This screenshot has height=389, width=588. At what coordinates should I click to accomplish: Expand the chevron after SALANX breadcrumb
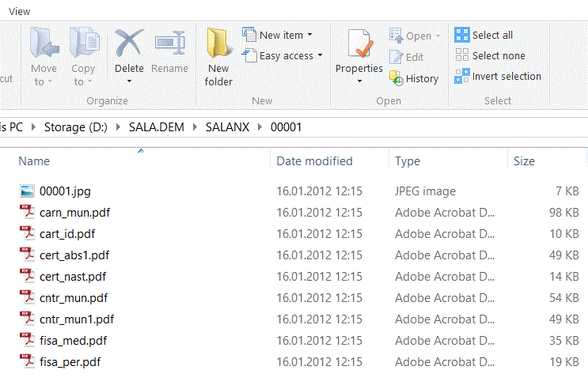pos(260,127)
